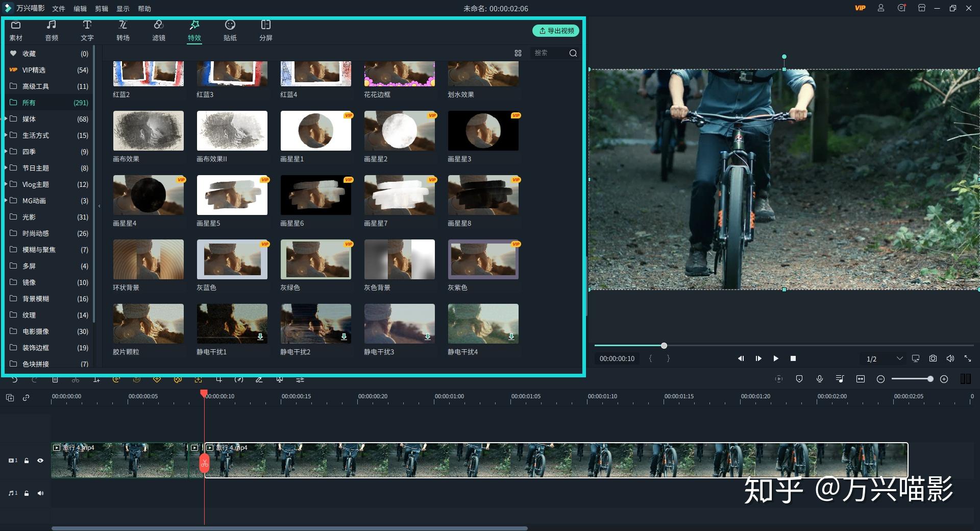Expand the 节日主题 category tree arrow
The image size is (980, 531).
tap(6, 168)
